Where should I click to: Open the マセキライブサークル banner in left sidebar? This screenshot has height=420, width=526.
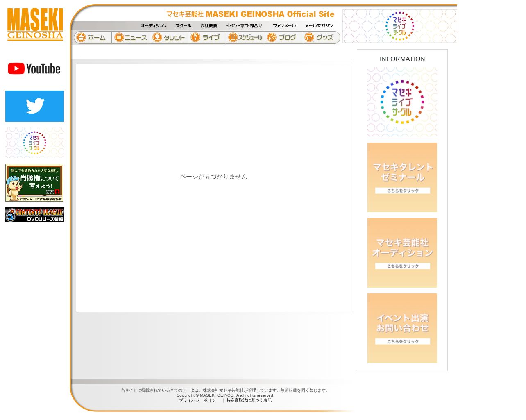point(34,143)
